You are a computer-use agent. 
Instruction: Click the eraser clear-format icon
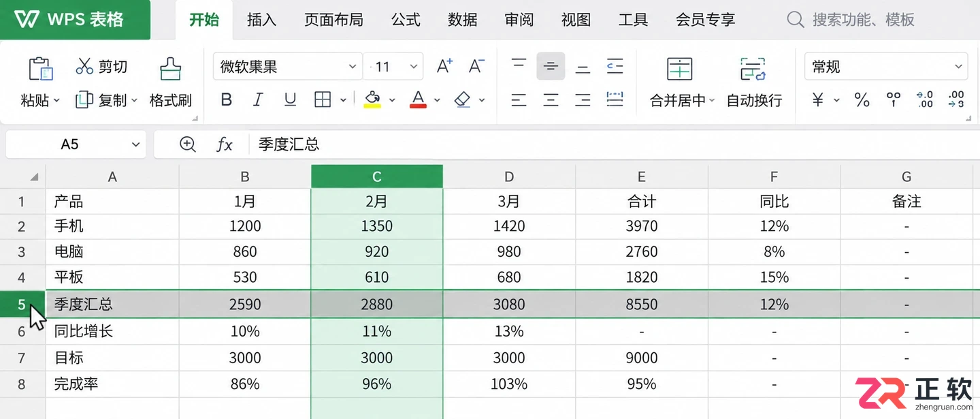pyautogui.click(x=463, y=100)
